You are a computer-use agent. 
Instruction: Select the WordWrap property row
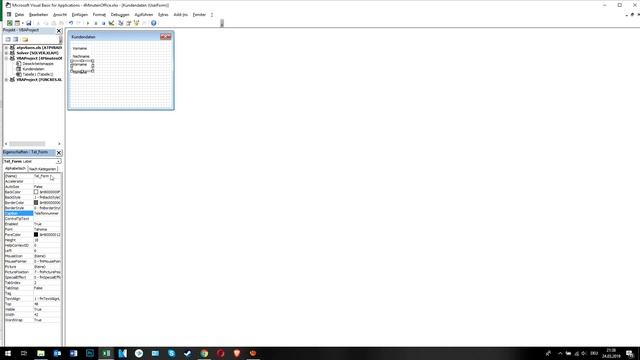tap(33, 320)
